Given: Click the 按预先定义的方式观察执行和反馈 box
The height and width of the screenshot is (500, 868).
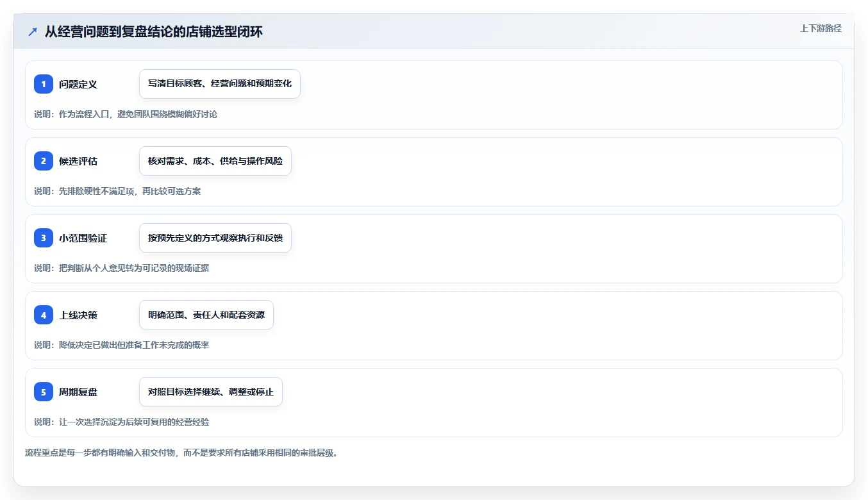Looking at the screenshot, I should coord(215,238).
